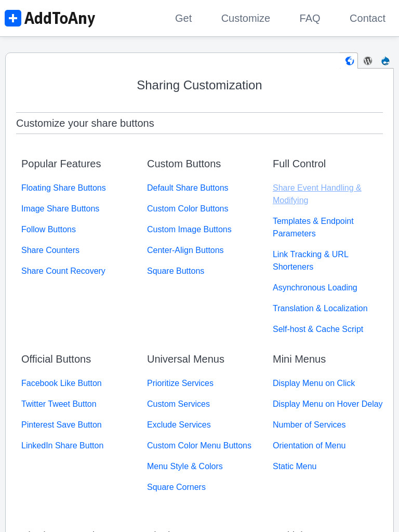Viewport: 399px width, 532px height.
Task: Open Custom Image Buttons link
Action: tap(189, 229)
